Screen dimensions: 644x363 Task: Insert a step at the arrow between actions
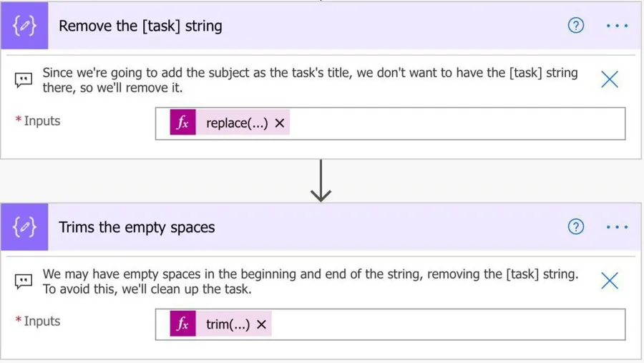click(321, 180)
